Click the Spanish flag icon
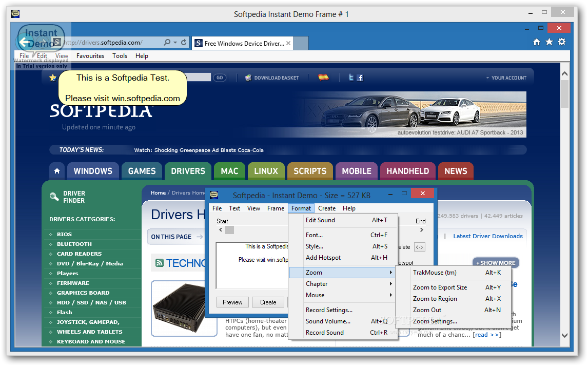Viewport: 588px width, 366px height. coord(323,77)
